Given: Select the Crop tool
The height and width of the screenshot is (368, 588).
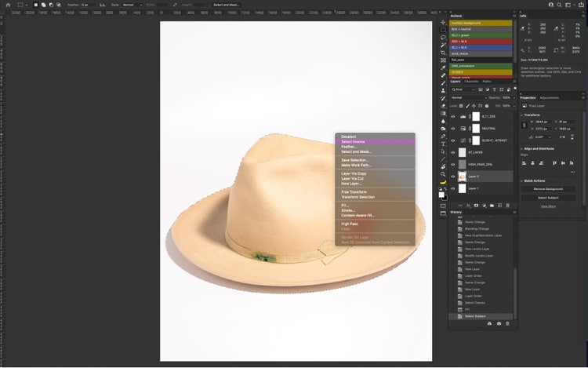Looking at the screenshot, I should tap(444, 53).
